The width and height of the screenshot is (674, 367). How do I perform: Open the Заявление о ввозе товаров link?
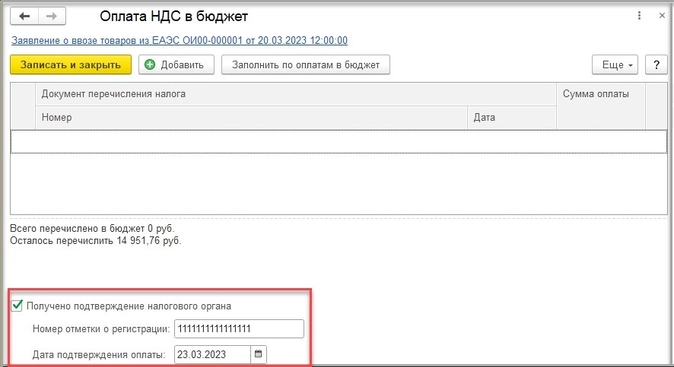click(179, 40)
